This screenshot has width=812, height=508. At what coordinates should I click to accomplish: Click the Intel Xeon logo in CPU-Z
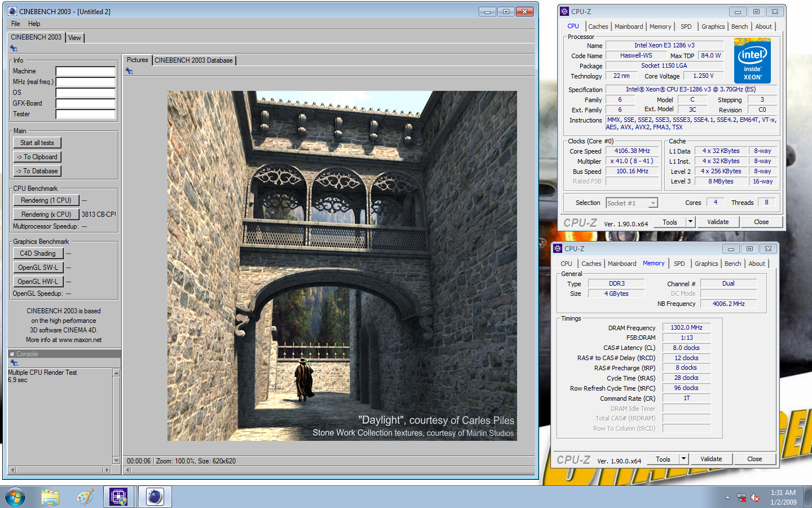click(x=752, y=61)
